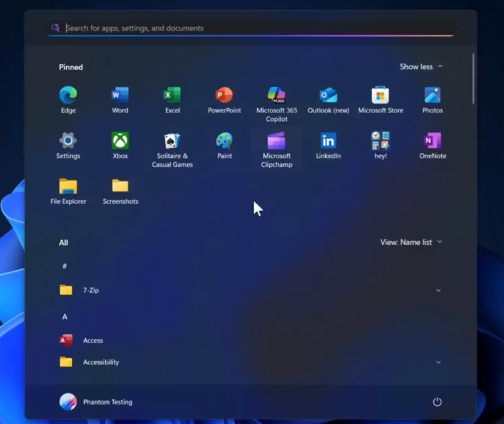Open Outlook (new) app
This screenshot has width=504, height=424.
(328, 100)
